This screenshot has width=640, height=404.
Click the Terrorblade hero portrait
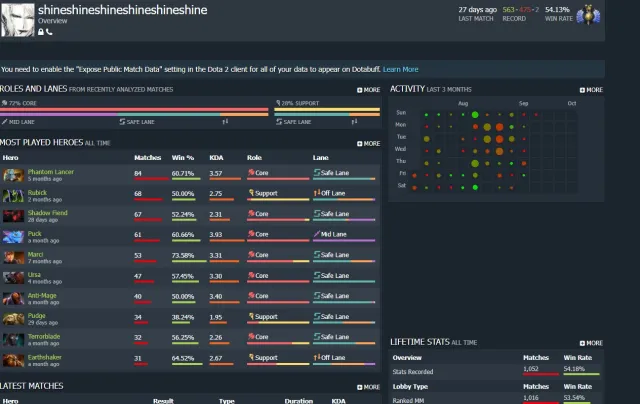click(13, 340)
